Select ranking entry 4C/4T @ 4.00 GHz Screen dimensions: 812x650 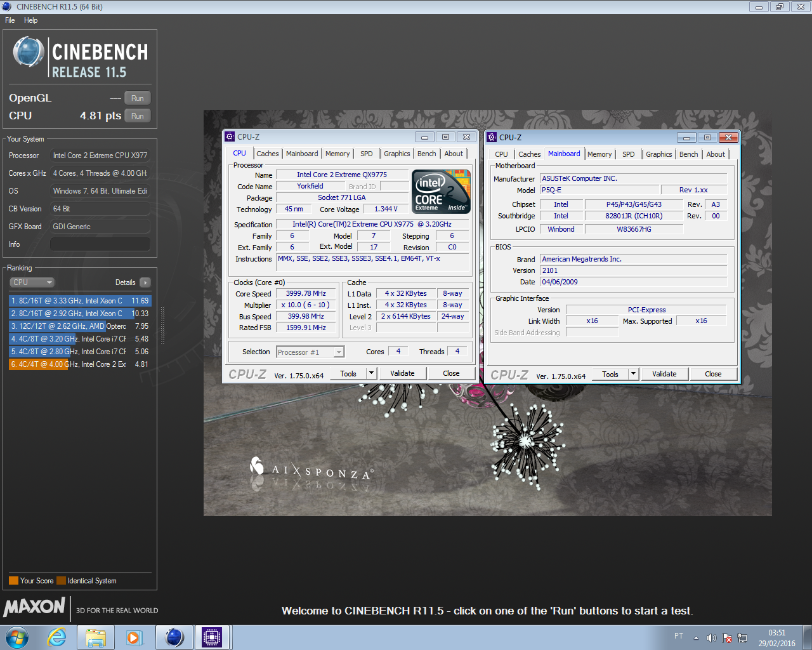(x=80, y=364)
